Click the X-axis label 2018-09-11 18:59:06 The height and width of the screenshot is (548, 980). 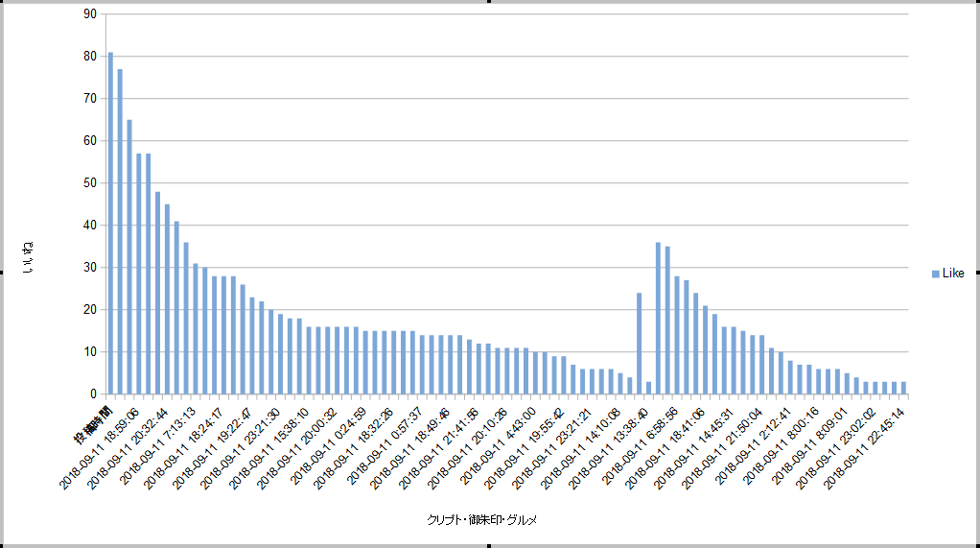pos(101,447)
